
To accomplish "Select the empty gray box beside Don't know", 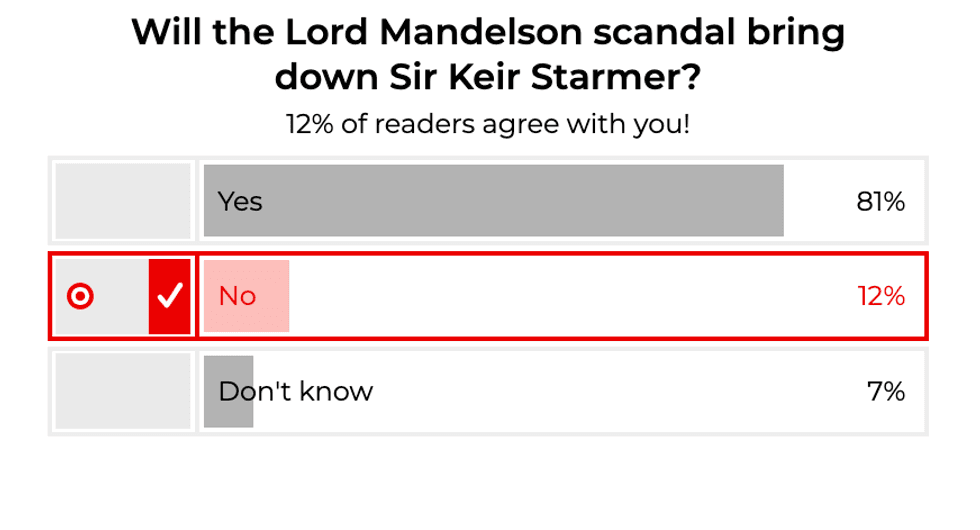I will click(123, 391).
